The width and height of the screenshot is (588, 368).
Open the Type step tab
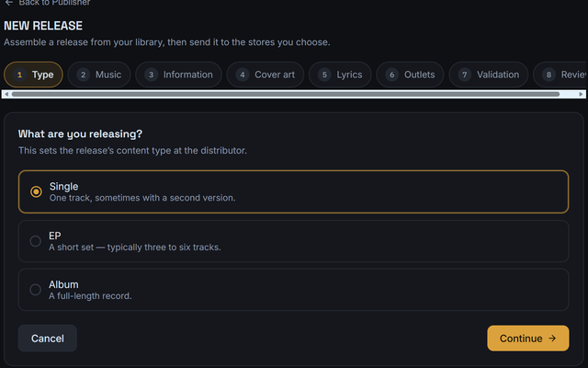(x=33, y=75)
